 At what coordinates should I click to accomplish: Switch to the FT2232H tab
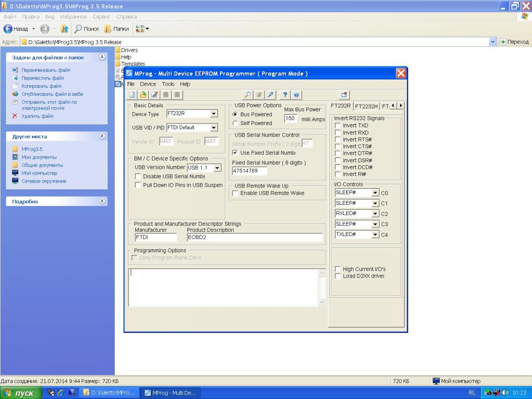pyautogui.click(x=366, y=106)
